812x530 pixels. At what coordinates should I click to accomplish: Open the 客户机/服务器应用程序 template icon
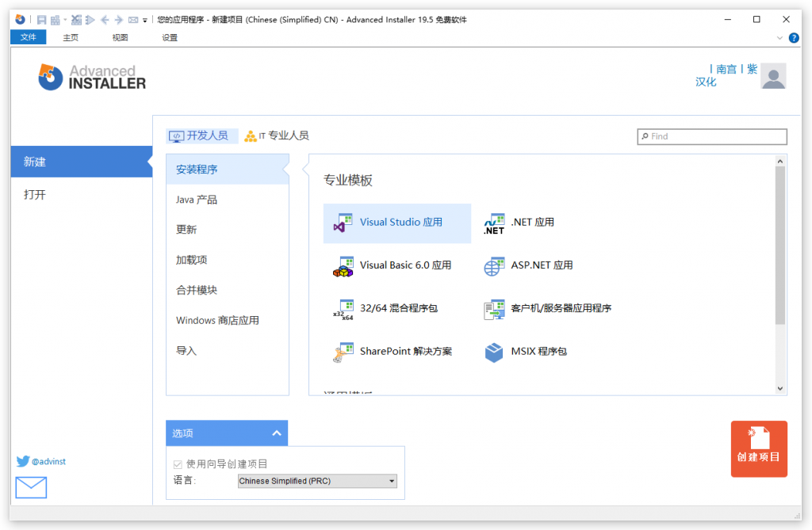[494, 309]
